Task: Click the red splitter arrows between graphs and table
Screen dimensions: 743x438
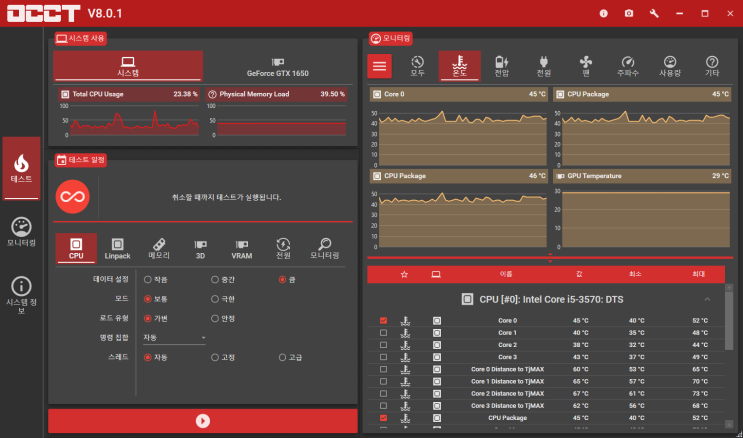Action: click(x=550, y=257)
